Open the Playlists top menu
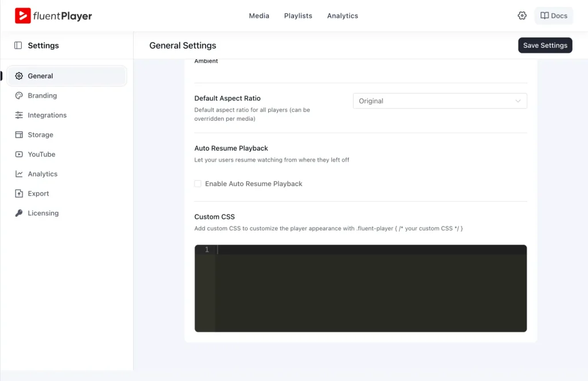The width and height of the screenshot is (588, 381). click(x=298, y=16)
